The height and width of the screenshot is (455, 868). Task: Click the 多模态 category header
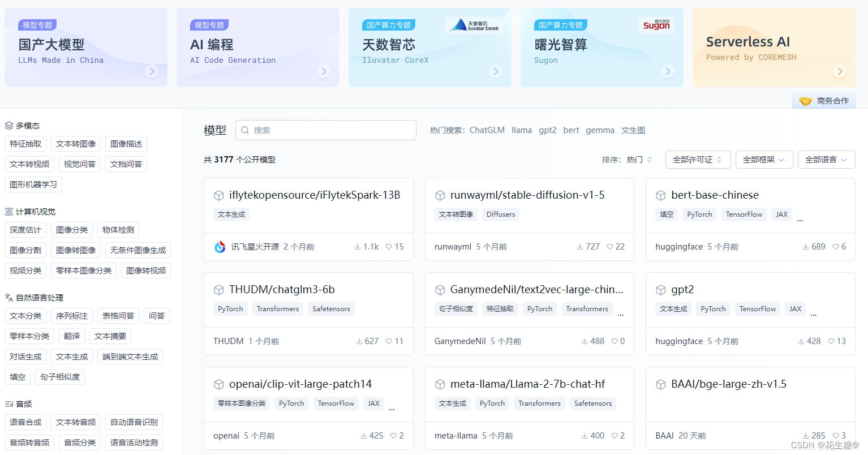(x=23, y=126)
